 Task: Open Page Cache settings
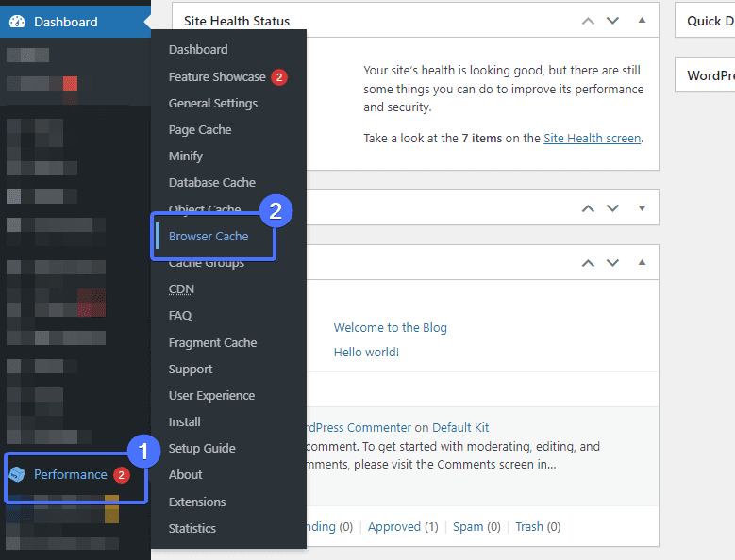click(x=200, y=130)
